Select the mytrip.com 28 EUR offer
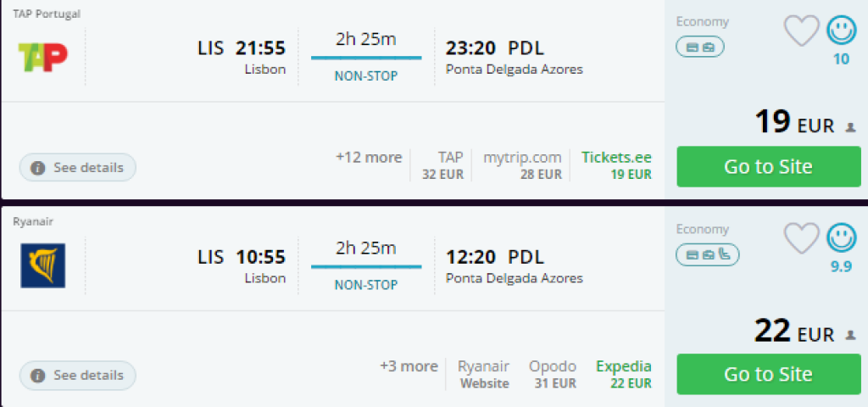 (x=522, y=165)
